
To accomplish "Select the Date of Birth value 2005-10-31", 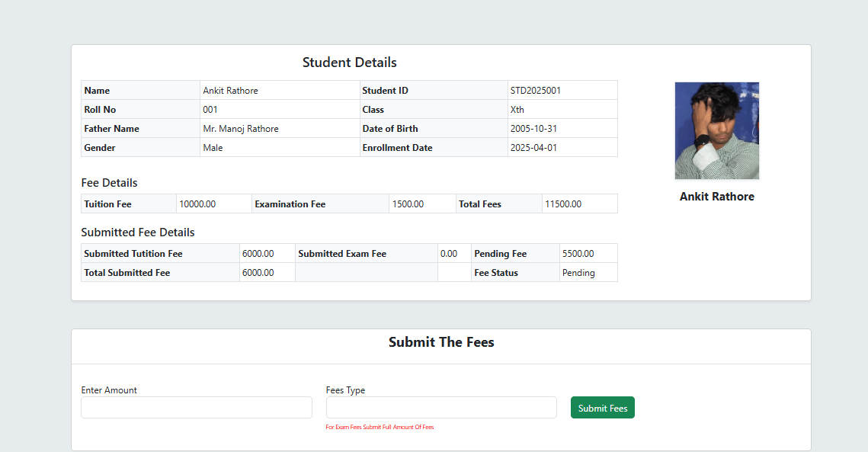I will click(533, 129).
